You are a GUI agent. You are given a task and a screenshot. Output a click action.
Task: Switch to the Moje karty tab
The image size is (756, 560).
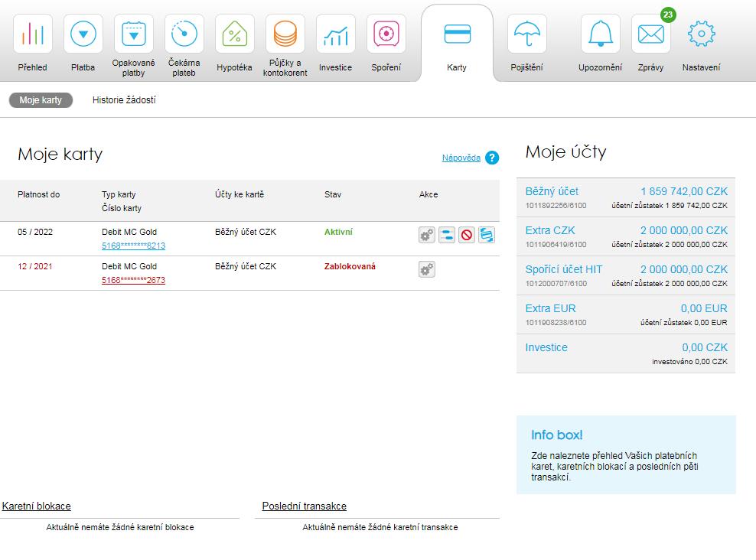coord(41,100)
